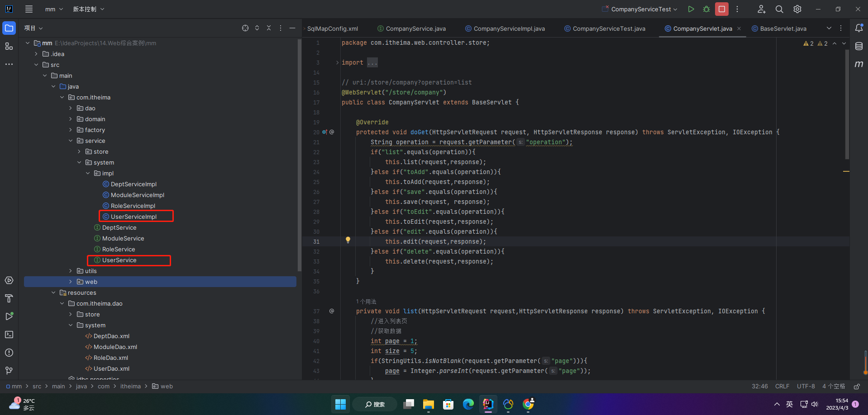Screen dimensions: 868x415
Task: Switch to BaseServlet.java tab
Action: click(x=779, y=28)
